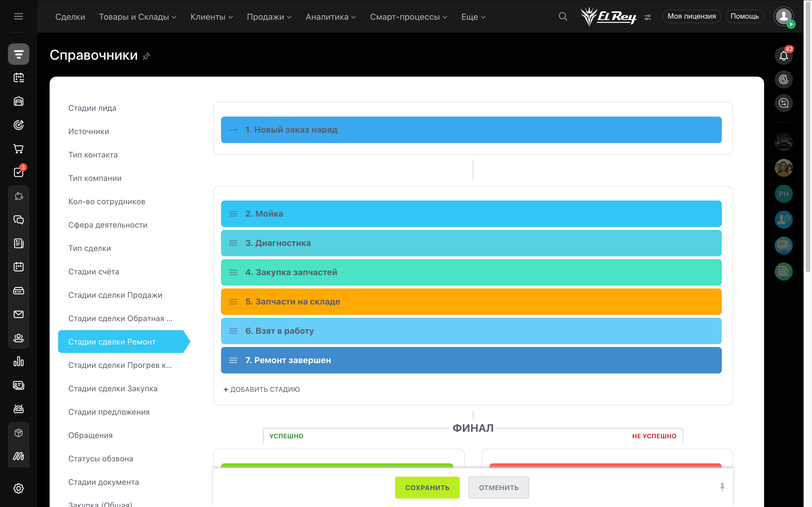Click the analytics bar chart sidebar icon
The width and height of the screenshot is (812, 507).
pos(18,361)
